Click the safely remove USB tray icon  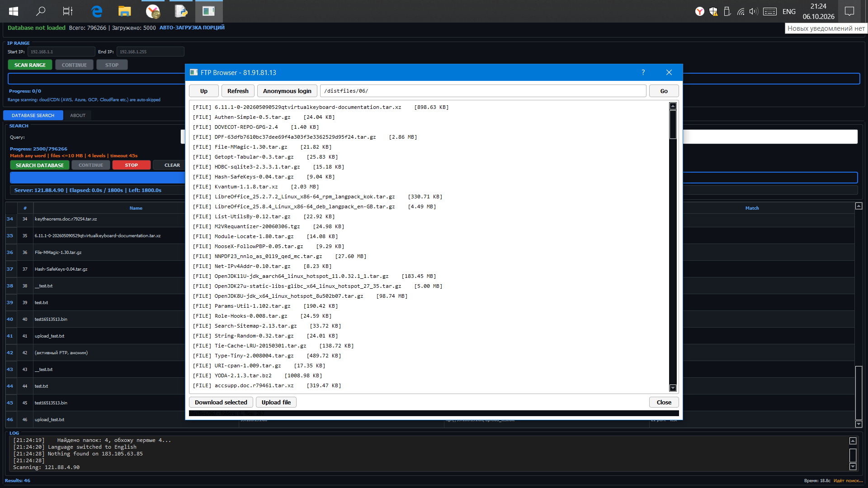(x=727, y=11)
